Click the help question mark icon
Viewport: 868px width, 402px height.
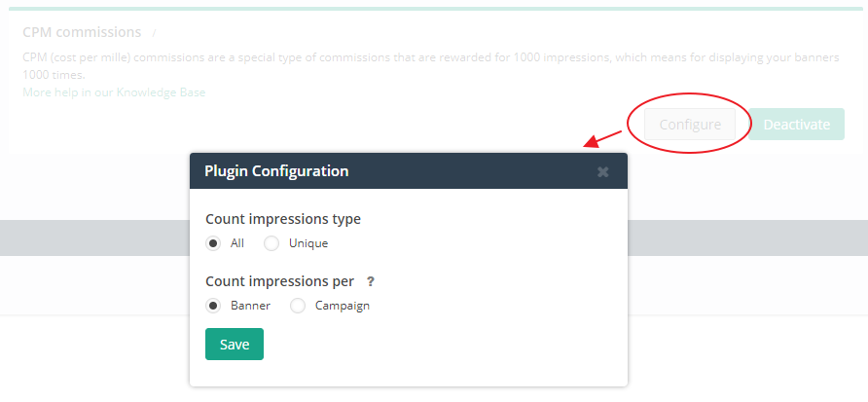371,281
